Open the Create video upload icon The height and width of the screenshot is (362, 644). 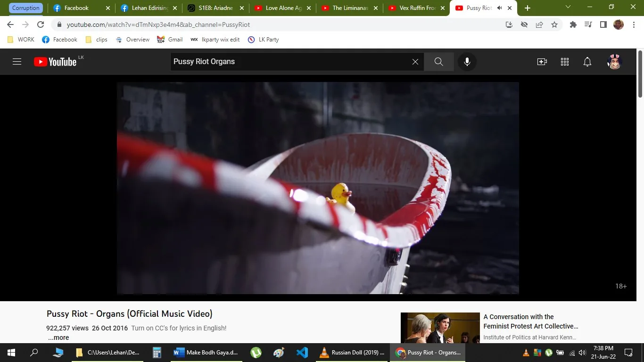pos(542,61)
